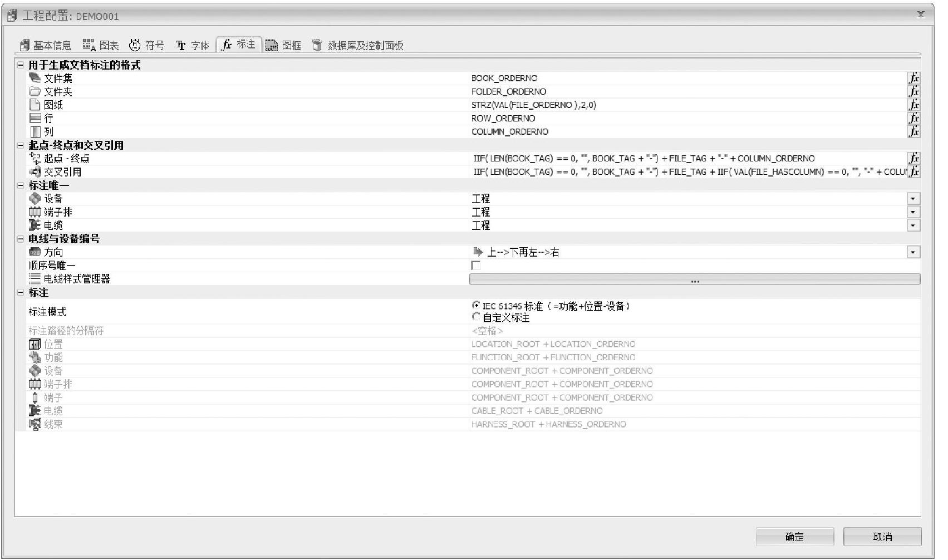Open 设备 uniqueness dropdown

point(913,198)
